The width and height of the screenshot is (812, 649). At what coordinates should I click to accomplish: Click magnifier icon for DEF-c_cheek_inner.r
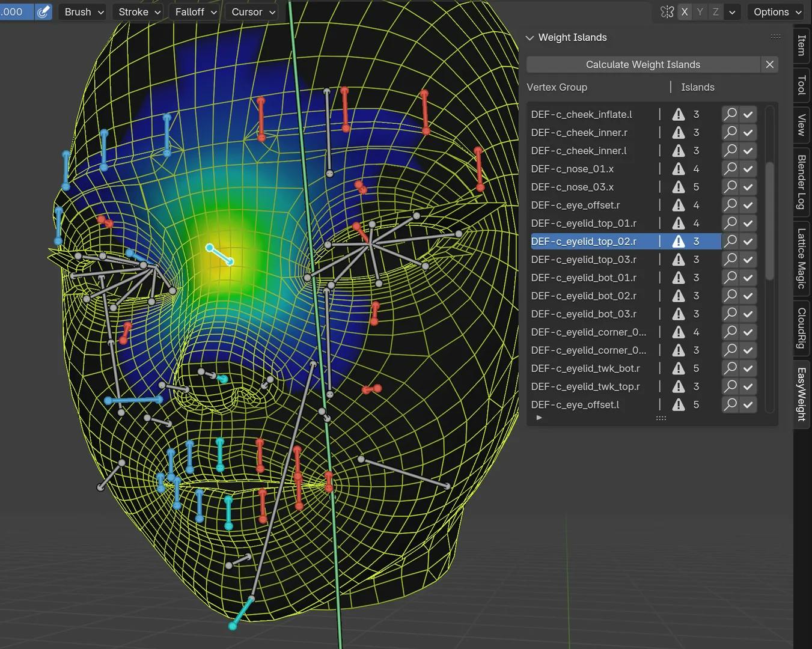pos(730,132)
